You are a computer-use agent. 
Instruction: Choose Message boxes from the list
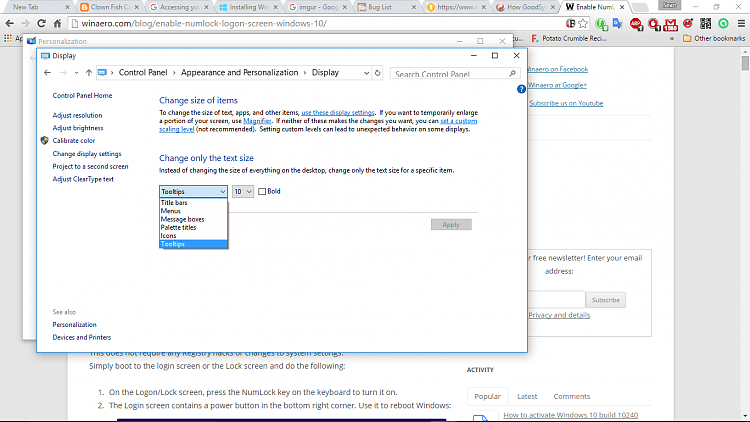[x=193, y=219]
